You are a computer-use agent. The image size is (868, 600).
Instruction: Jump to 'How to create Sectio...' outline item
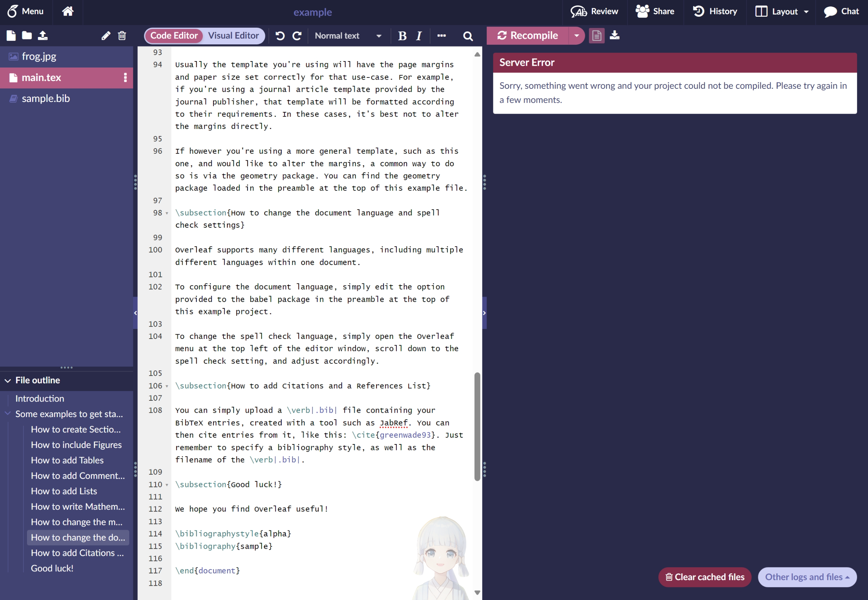tap(76, 429)
